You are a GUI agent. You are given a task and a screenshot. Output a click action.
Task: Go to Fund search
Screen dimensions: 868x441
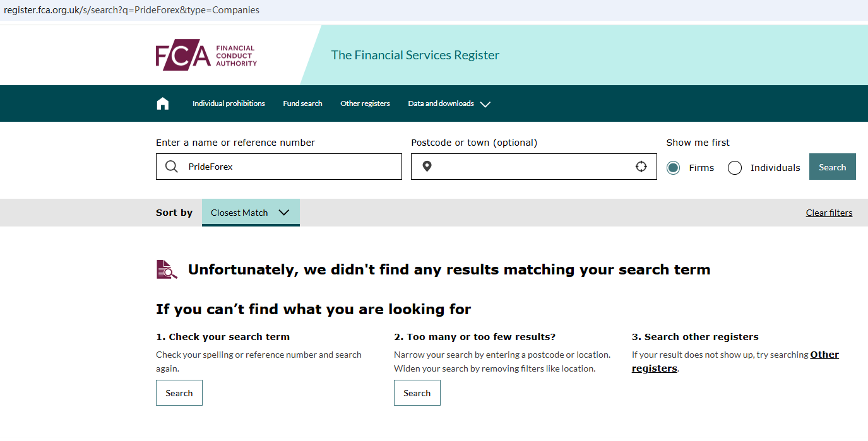pos(302,103)
